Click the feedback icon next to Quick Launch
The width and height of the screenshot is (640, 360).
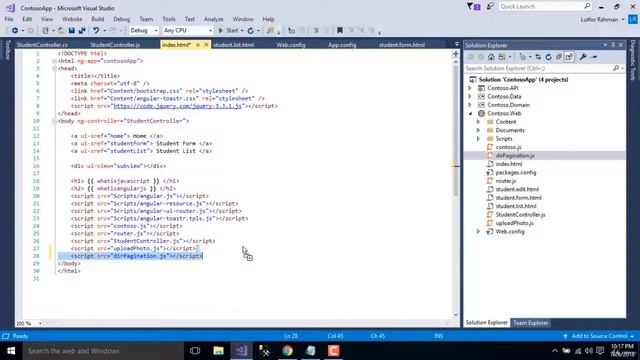[x=490, y=7]
